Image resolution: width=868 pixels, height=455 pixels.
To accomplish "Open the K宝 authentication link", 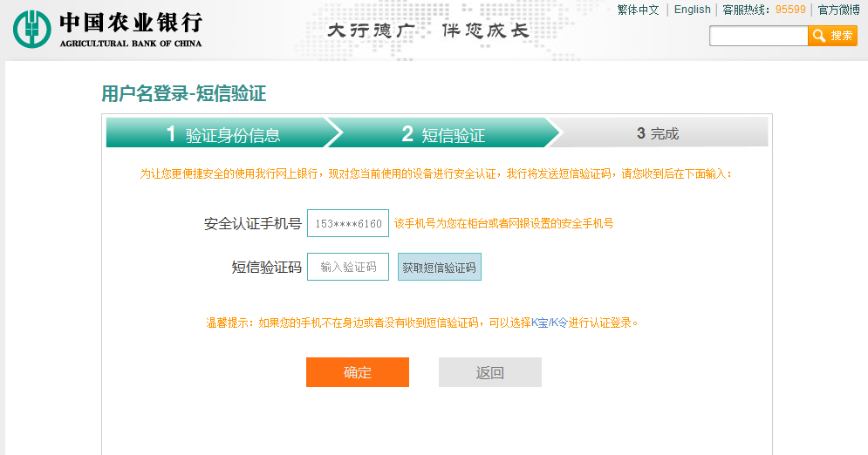I will (539, 323).
